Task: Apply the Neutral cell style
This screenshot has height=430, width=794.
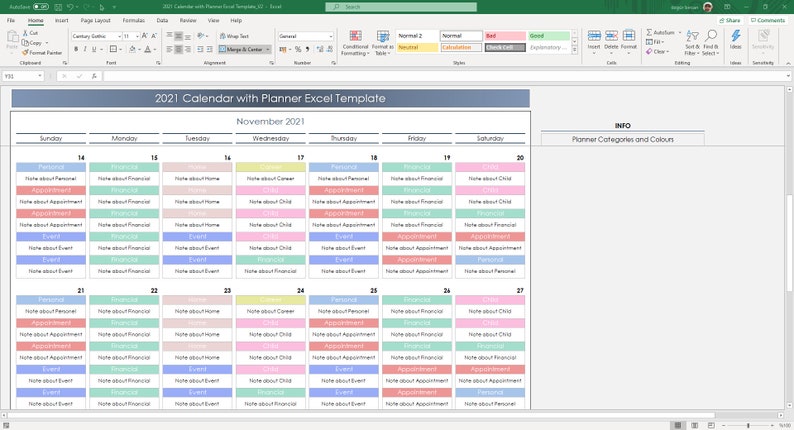Action: tap(417, 48)
